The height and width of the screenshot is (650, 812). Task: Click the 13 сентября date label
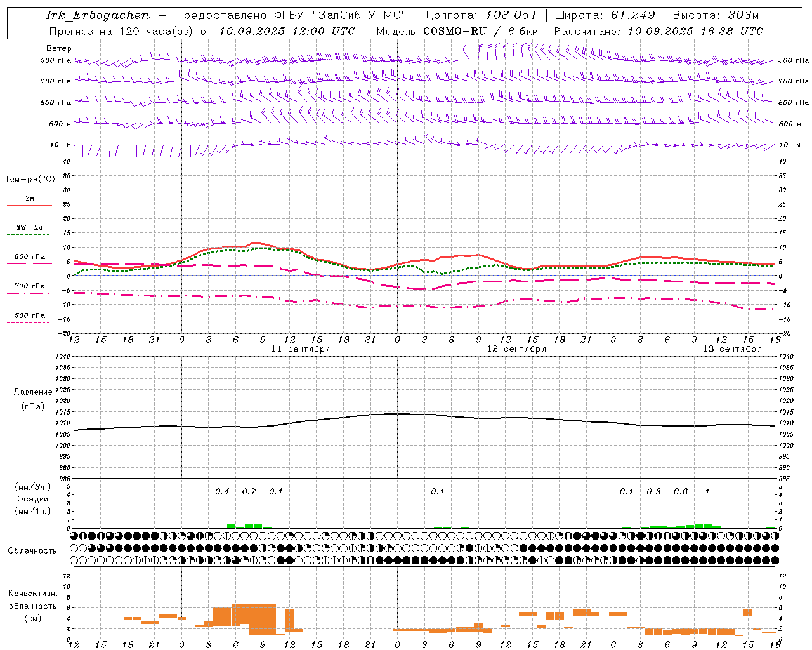click(x=732, y=349)
